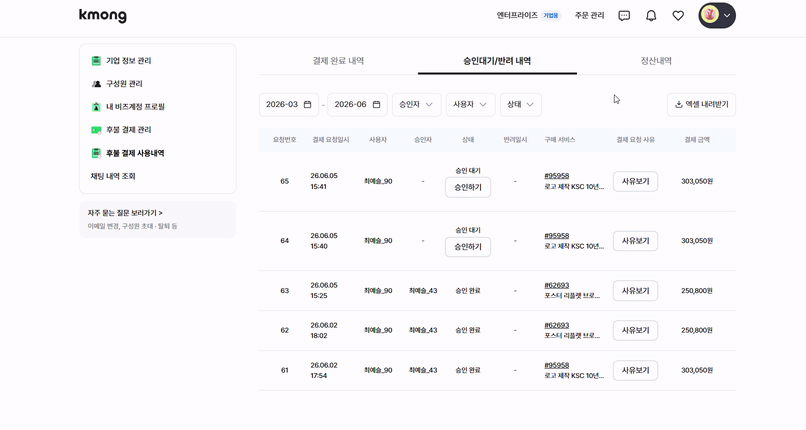
Task: Click 승인 완료 status in row 63
Action: [x=468, y=291]
